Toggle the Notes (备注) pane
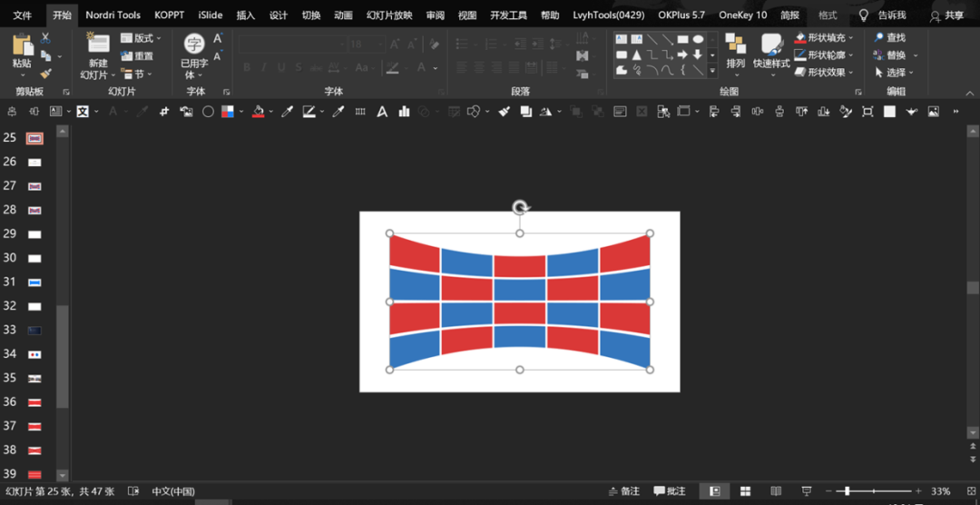 pos(625,491)
